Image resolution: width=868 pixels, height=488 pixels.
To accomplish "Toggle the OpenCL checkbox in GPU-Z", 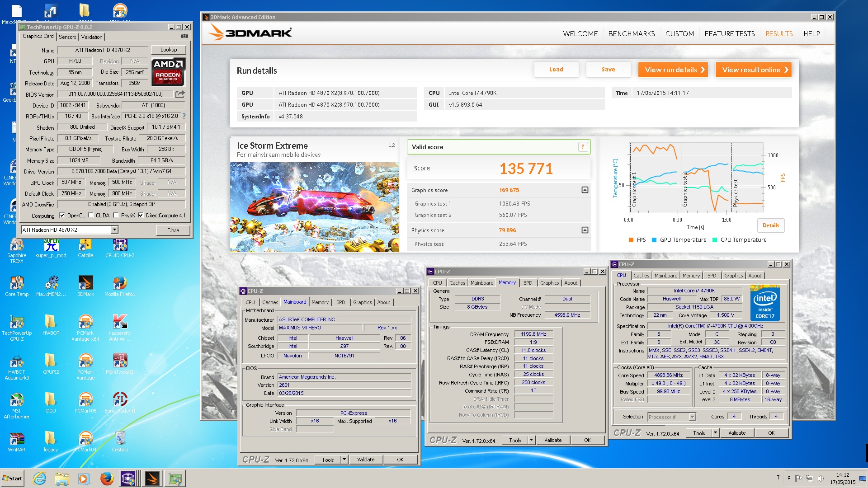I will [x=62, y=216].
